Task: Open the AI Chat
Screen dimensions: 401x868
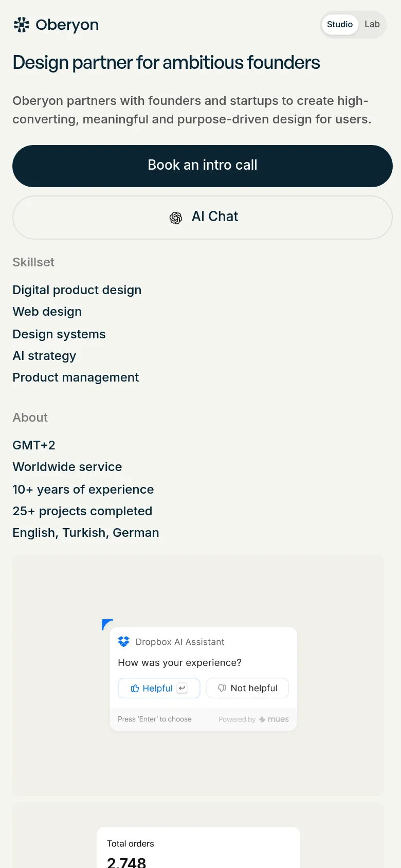Action: click(202, 217)
